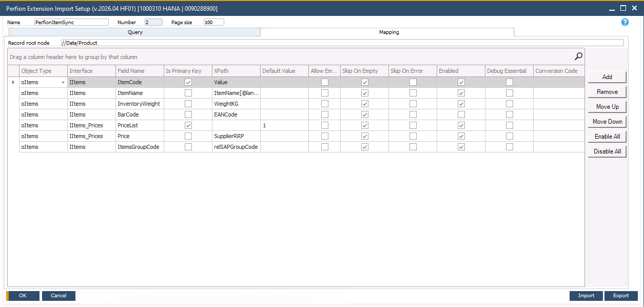The height and width of the screenshot is (307, 644).
Task: Toggle Skip On Empty for ItemsGroupCode row
Action: click(x=365, y=147)
